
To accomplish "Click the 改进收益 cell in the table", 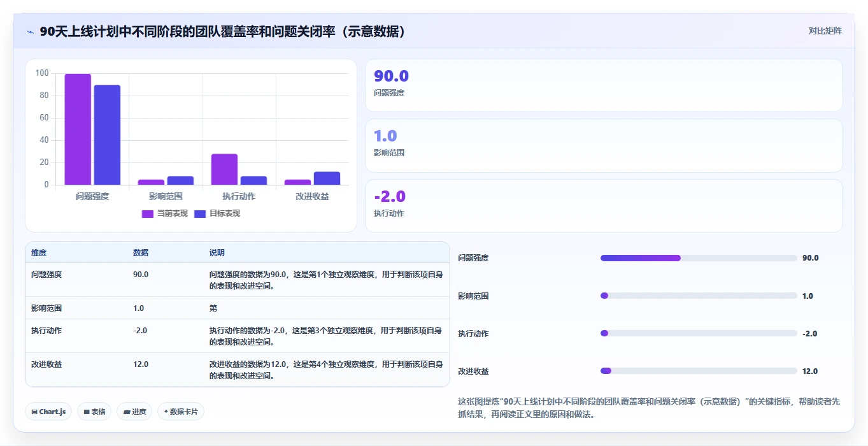I will point(46,364).
